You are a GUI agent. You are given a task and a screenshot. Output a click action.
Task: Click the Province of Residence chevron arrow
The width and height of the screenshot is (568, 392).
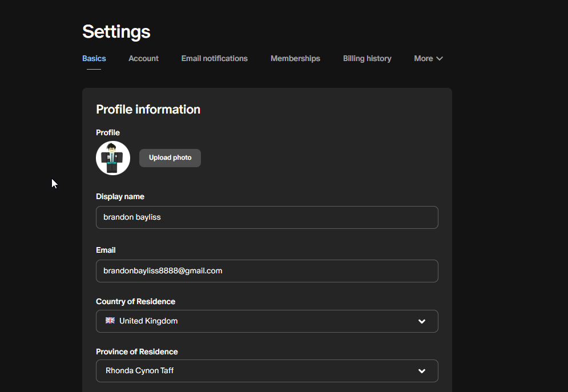tap(422, 371)
